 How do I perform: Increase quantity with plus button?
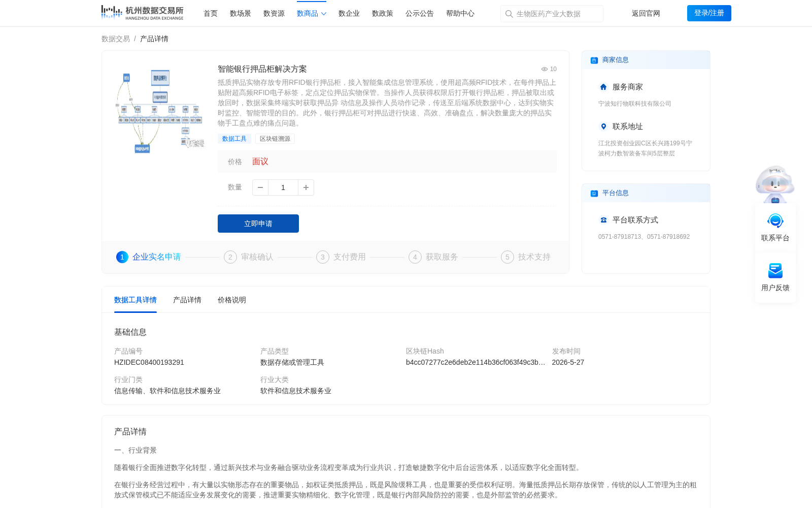[306, 187]
